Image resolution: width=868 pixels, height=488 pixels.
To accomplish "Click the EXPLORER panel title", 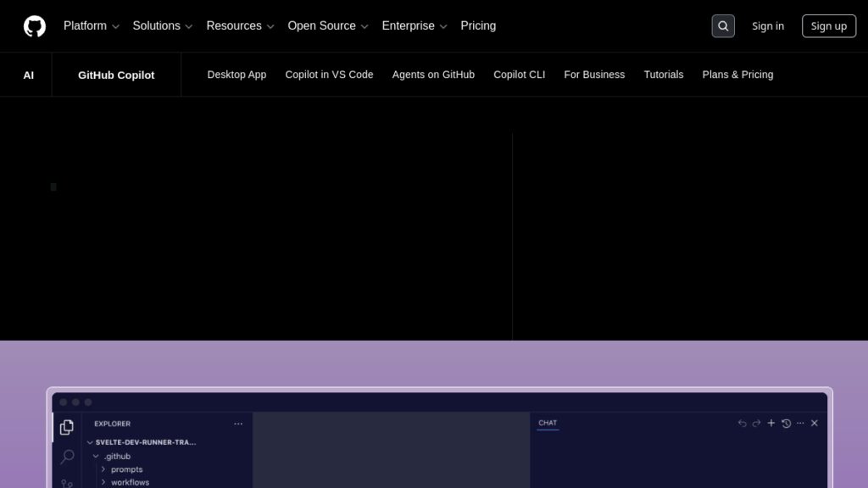I will click(113, 424).
